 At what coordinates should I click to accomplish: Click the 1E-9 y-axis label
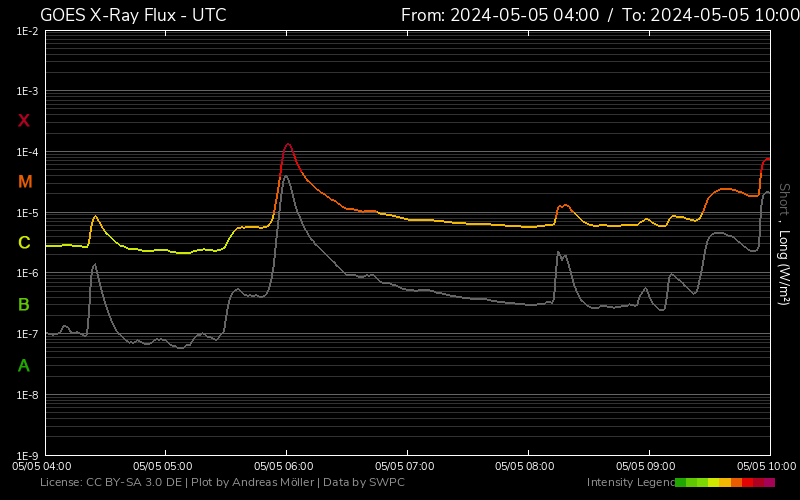(28, 455)
